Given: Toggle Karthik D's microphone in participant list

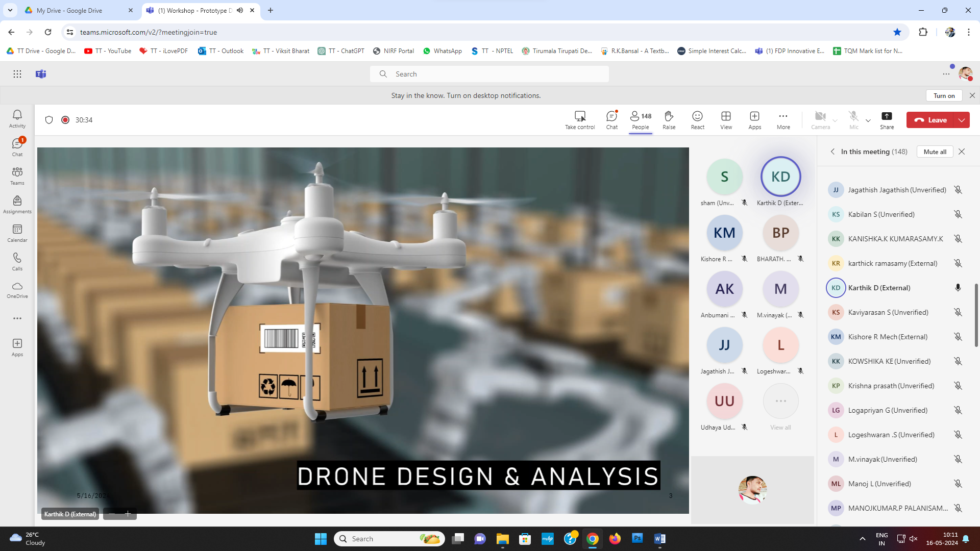Looking at the screenshot, I should pyautogui.click(x=958, y=288).
